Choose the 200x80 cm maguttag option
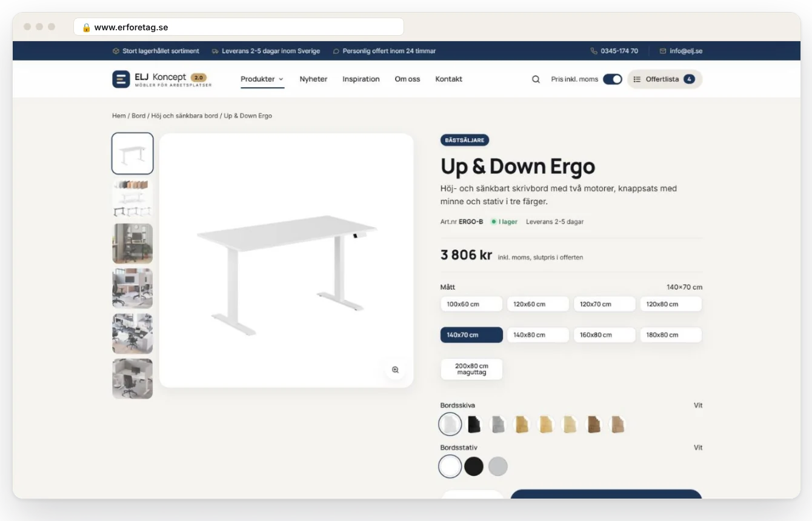812x521 pixels. coord(471,370)
